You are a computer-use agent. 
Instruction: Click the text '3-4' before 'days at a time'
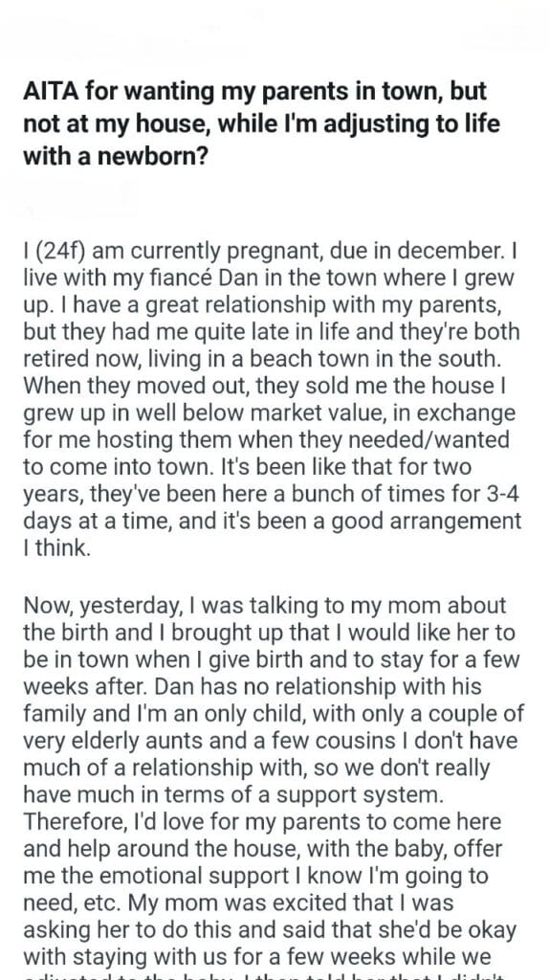pos(502,493)
